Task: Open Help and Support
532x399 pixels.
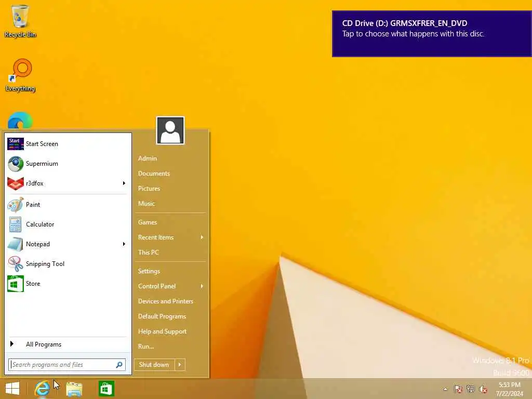Action: pos(162,331)
